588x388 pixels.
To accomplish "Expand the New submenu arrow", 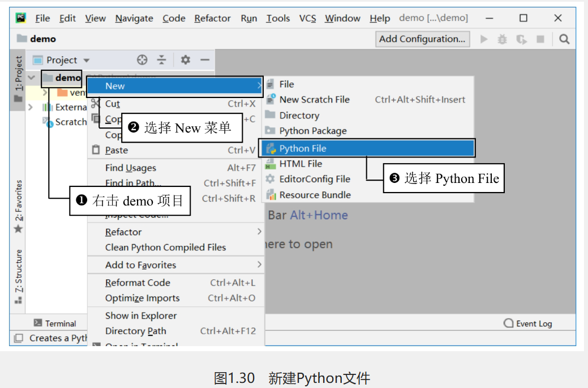I will 259,86.
